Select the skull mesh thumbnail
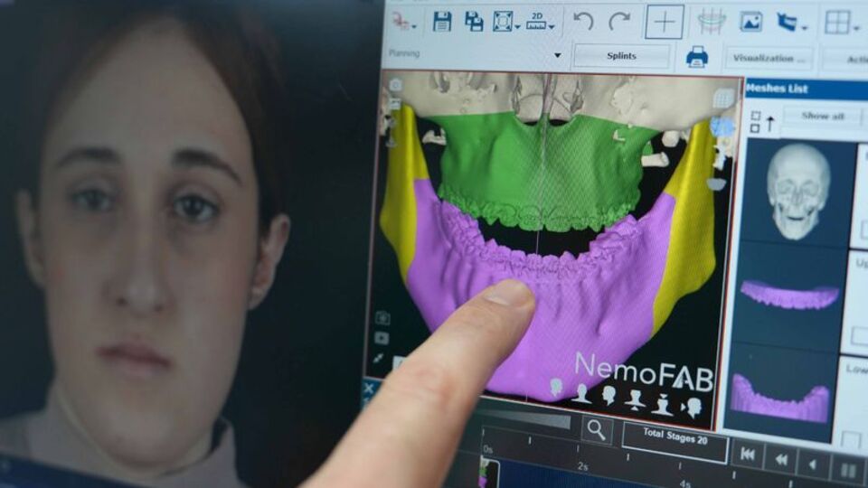Screen dimensions: 868x488 pos(797,191)
